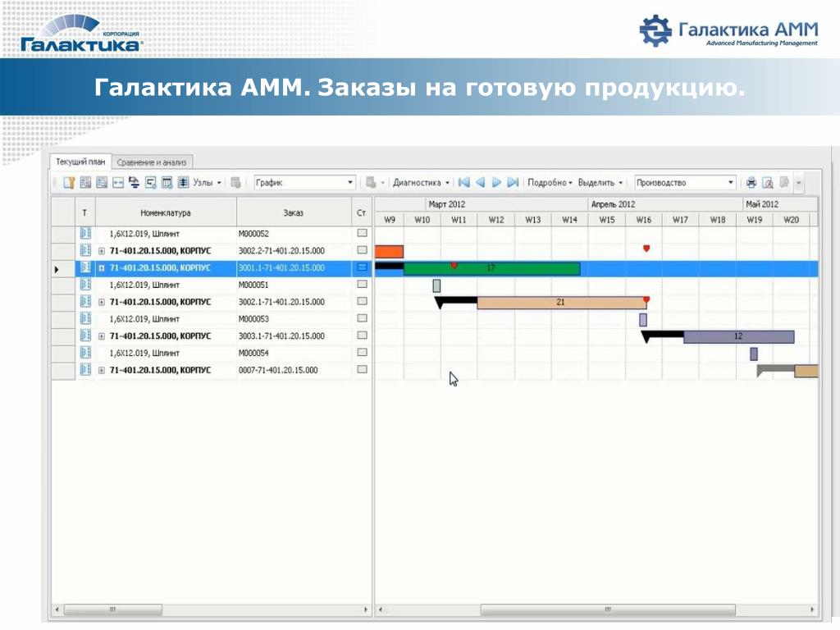Click the grayed export icon after preview
The image size is (840, 630).
pos(783,183)
